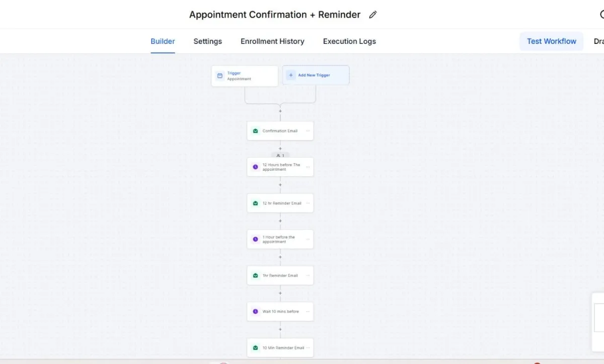Click Add New Trigger button
Image resolution: width=604 pixels, height=364 pixels.
pos(316,75)
